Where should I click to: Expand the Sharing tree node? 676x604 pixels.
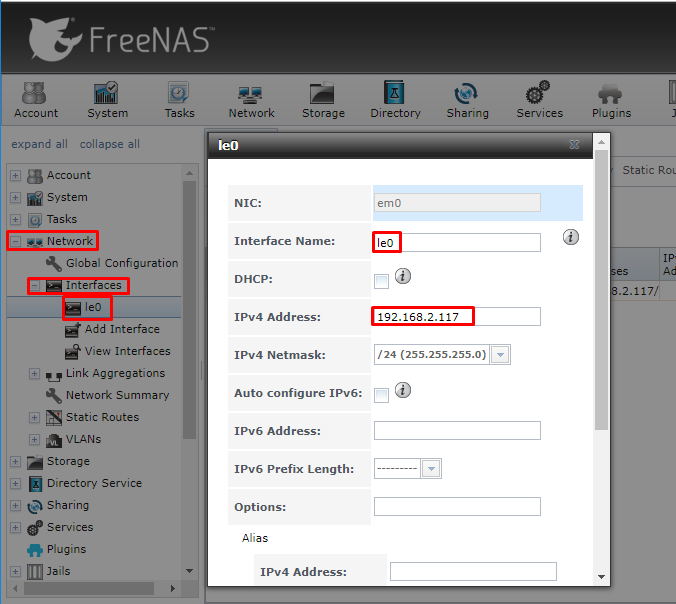click(16, 505)
